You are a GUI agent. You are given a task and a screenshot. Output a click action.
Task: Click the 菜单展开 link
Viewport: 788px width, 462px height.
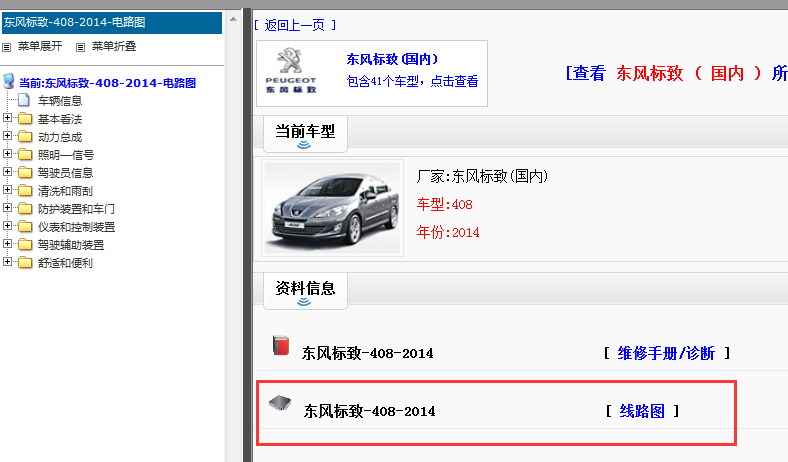(40, 46)
